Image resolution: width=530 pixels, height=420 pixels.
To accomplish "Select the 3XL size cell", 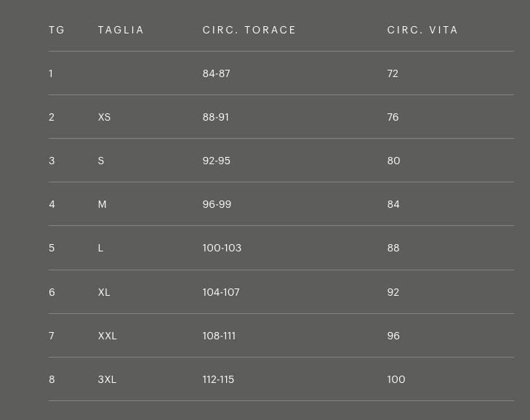I will point(107,379).
